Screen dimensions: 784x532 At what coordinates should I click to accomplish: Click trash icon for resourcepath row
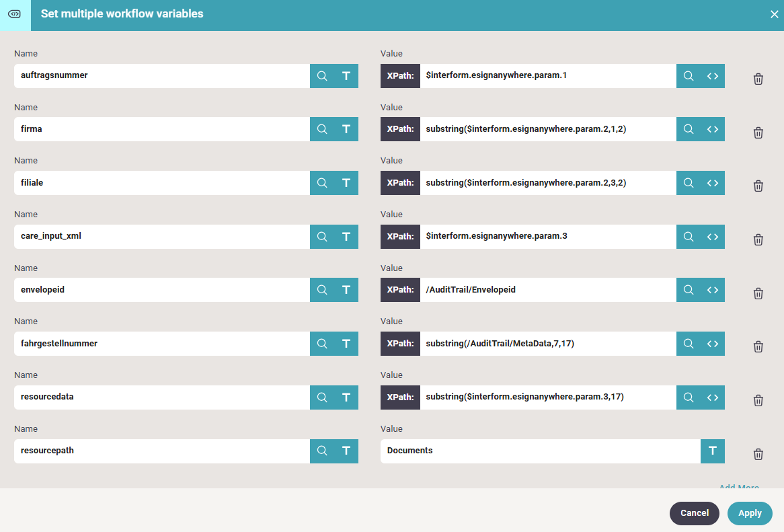pyautogui.click(x=758, y=454)
